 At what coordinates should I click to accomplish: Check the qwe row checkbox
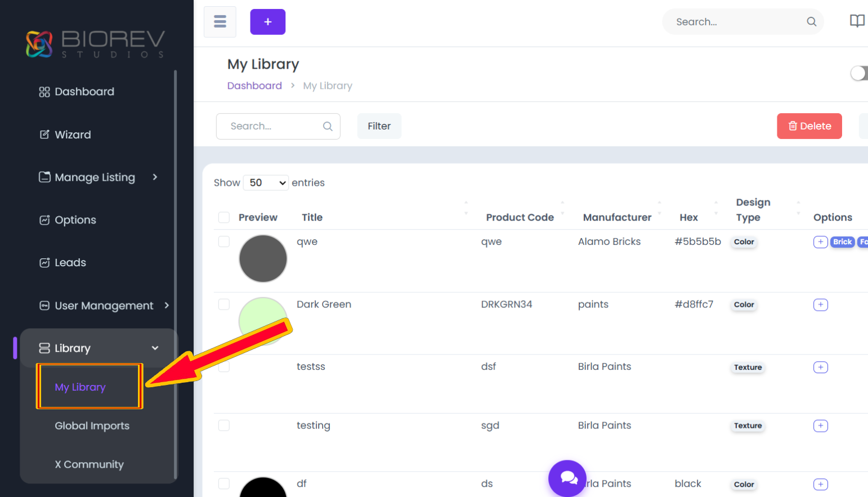point(224,241)
